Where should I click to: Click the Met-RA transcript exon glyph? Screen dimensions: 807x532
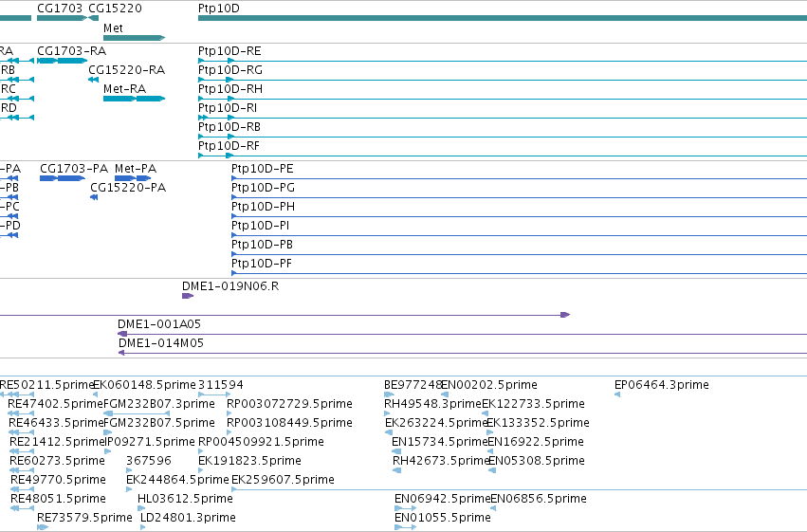tap(134, 99)
